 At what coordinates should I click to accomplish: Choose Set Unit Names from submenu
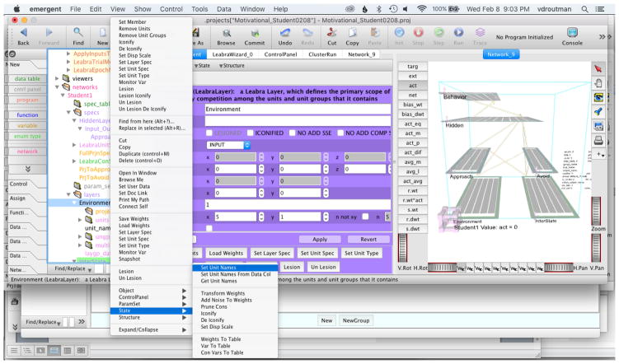coord(218,268)
